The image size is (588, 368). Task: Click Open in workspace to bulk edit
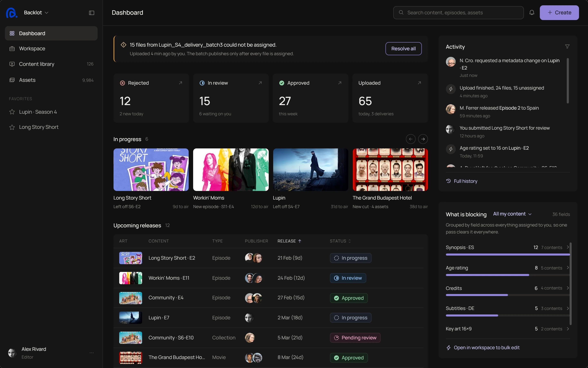483,348
